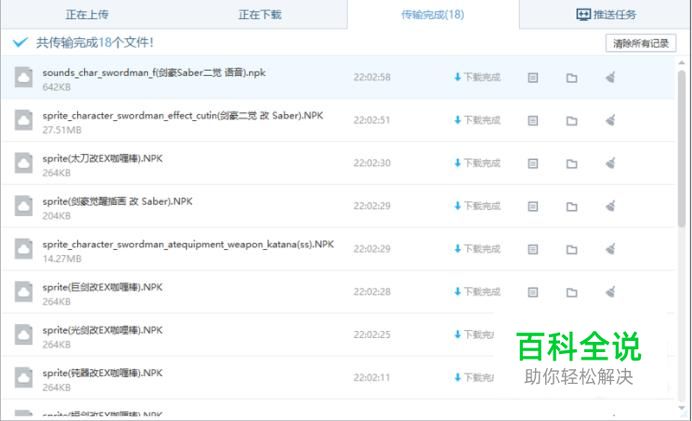Image resolution: width=692 pixels, height=421 pixels.
Task: Click file type icon of sprite(太刀改EX咖喱棒)
Action: point(23,163)
